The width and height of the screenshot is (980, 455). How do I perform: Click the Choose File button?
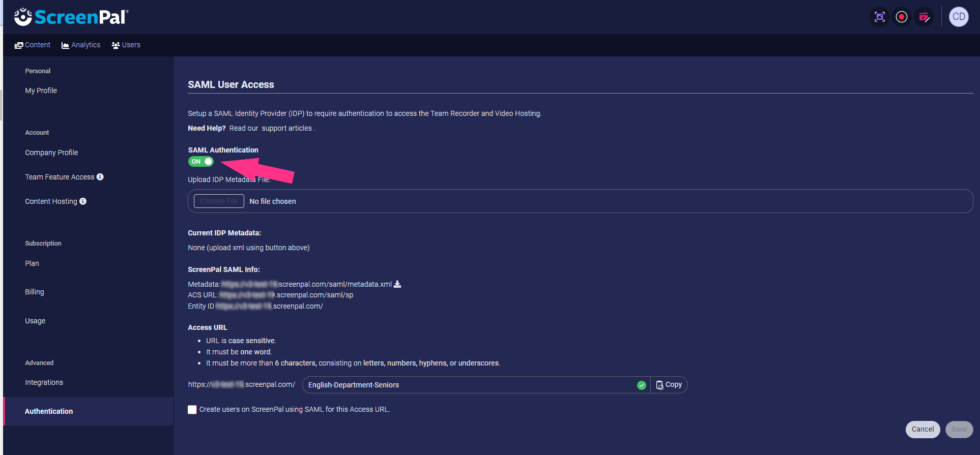[x=219, y=201]
